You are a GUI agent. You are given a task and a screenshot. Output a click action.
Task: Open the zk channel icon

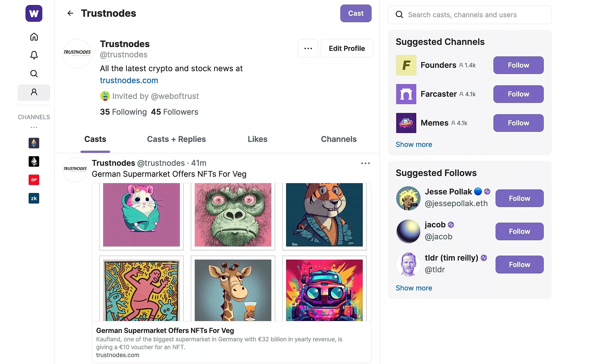tap(34, 198)
